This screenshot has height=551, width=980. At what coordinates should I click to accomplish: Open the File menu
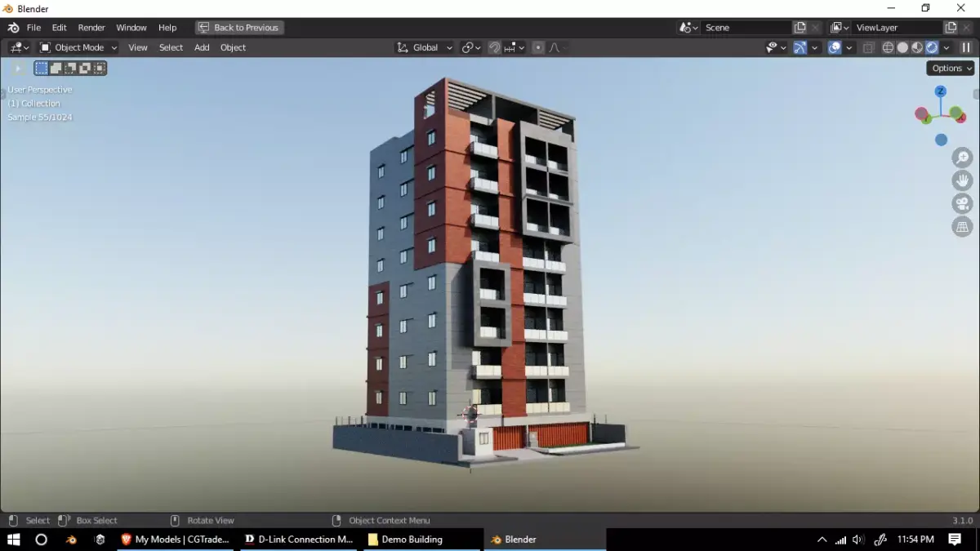tap(33, 28)
